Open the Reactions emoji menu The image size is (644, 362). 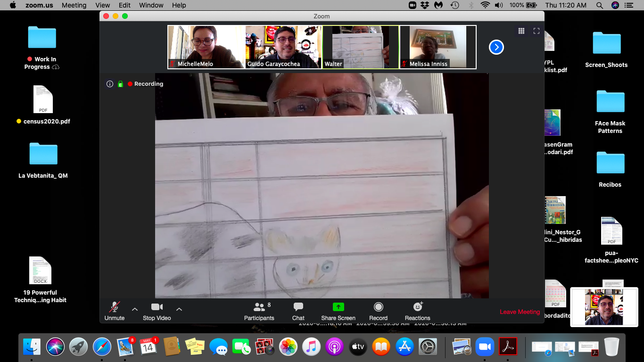point(417,311)
